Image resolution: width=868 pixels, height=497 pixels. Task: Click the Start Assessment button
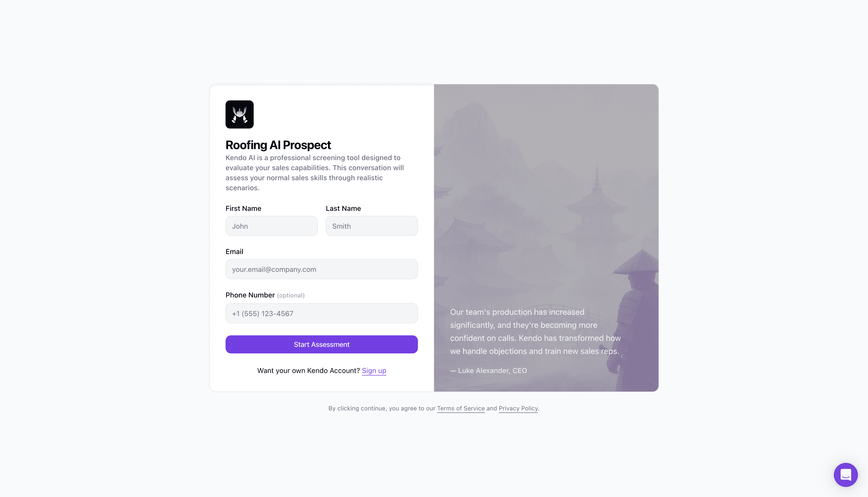pos(322,344)
